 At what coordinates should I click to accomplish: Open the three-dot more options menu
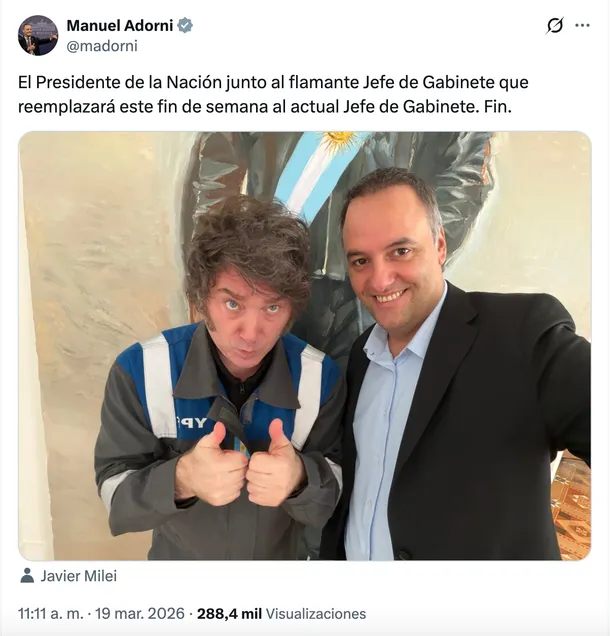582,26
